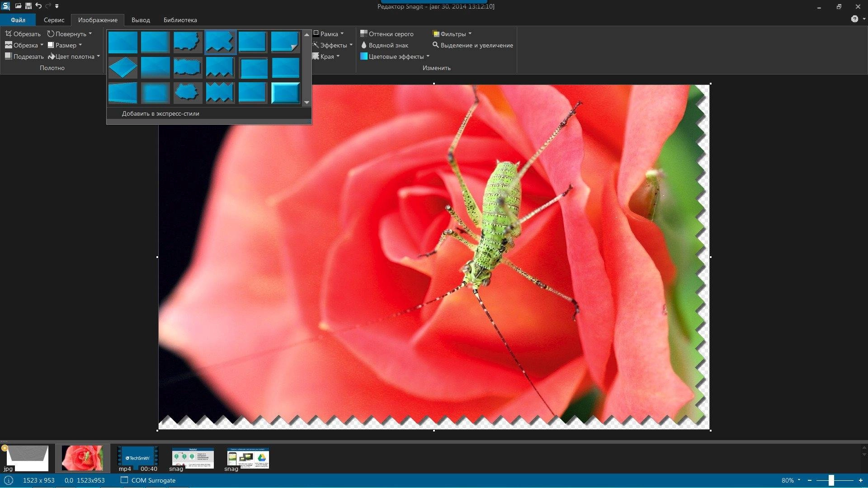This screenshot has width=868, height=488.
Task: Choose the soft-shadow second style in top row
Action: (x=155, y=42)
